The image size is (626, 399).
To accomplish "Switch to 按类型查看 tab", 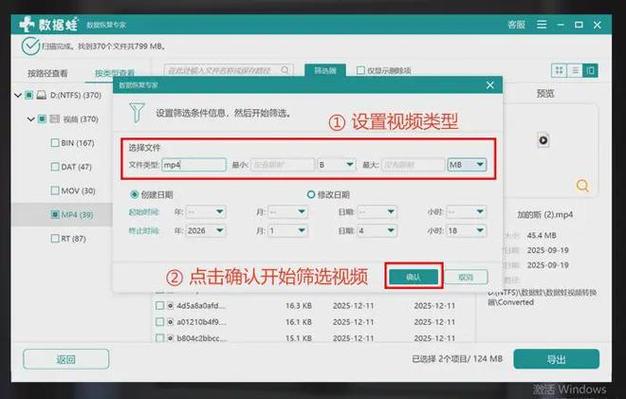I will 115,73.
